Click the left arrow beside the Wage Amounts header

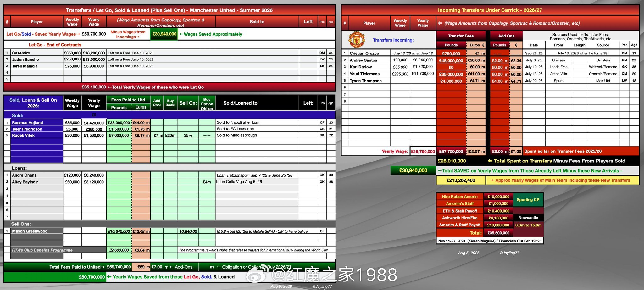[x=440, y=23]
